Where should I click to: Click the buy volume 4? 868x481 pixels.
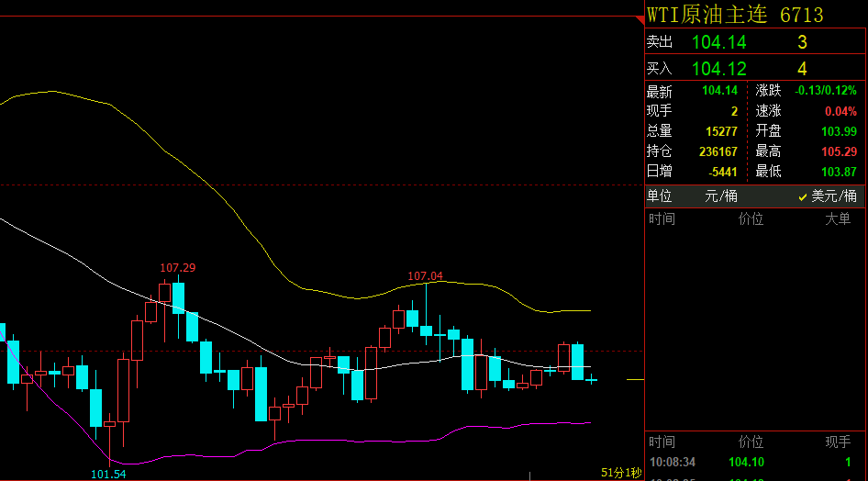802,69
